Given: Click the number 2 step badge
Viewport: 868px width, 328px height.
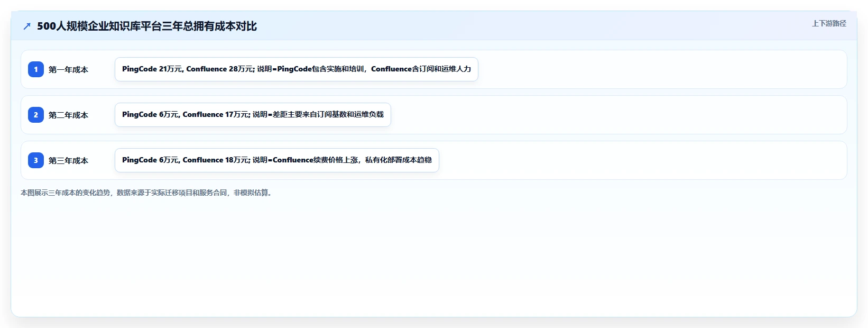Looking at the screenshot, I should [36, 115].
